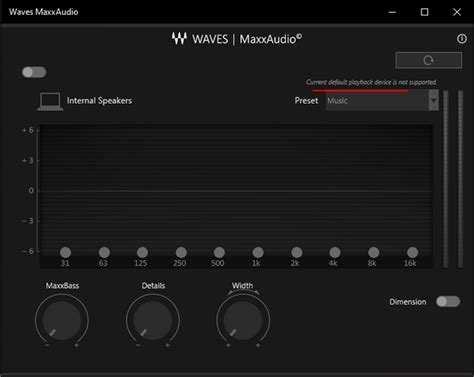Click the Preset label

click(x=306, y=101)
